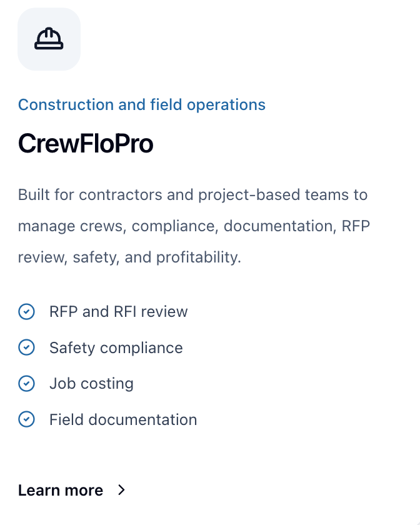Click the line starting "Built for contractors"
Image resolution: width=420 pixels, height=525 pixels.
(x=192, y=194)
